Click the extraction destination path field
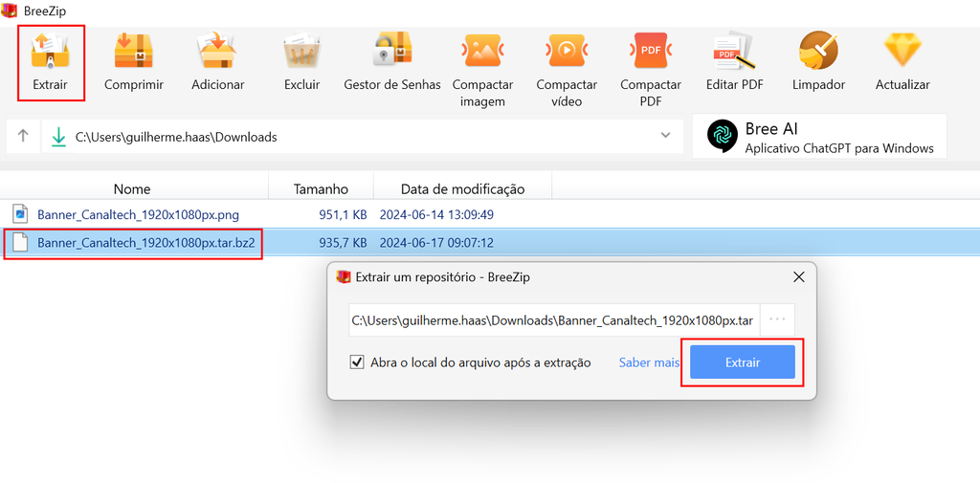 pyautogui.click(x=554, y=319)
